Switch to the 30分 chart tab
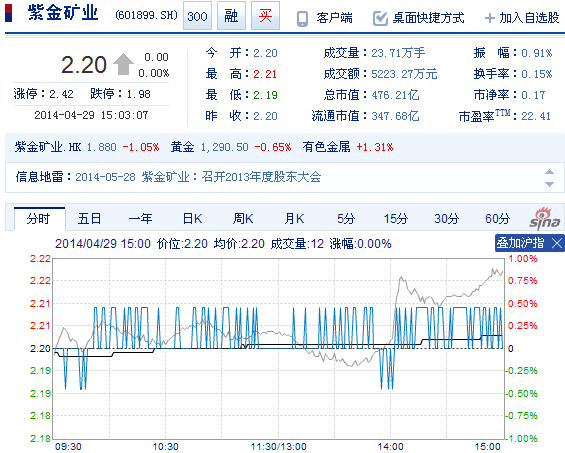This screenshot has width=565, height=453. coord(446,219)
